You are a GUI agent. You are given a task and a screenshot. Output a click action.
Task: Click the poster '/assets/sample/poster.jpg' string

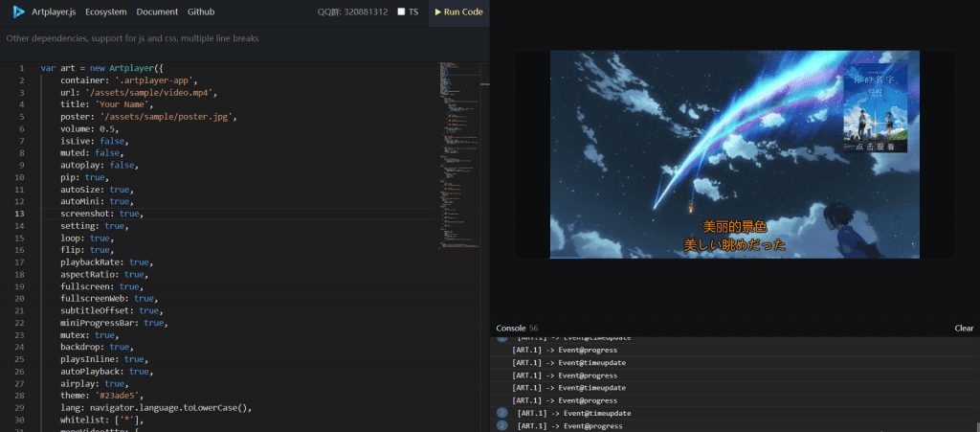(x=167, y=117)
